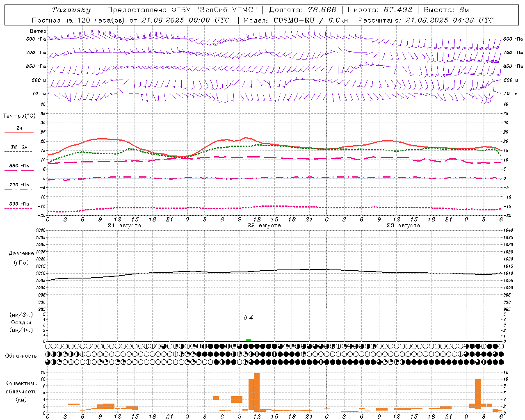
Task: Select forecast start time 21.08.2025 00:00 UTC
Action: 185,20
